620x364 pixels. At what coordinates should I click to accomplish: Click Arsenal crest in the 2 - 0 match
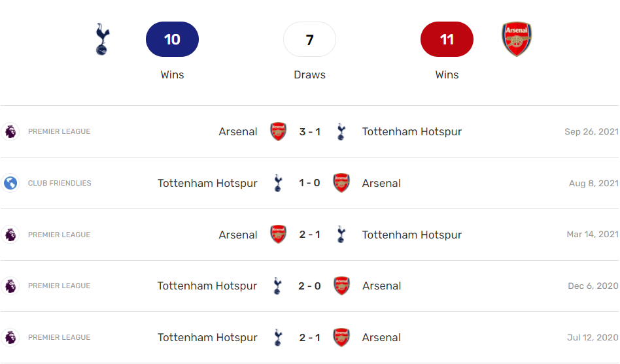coord(341,286)
